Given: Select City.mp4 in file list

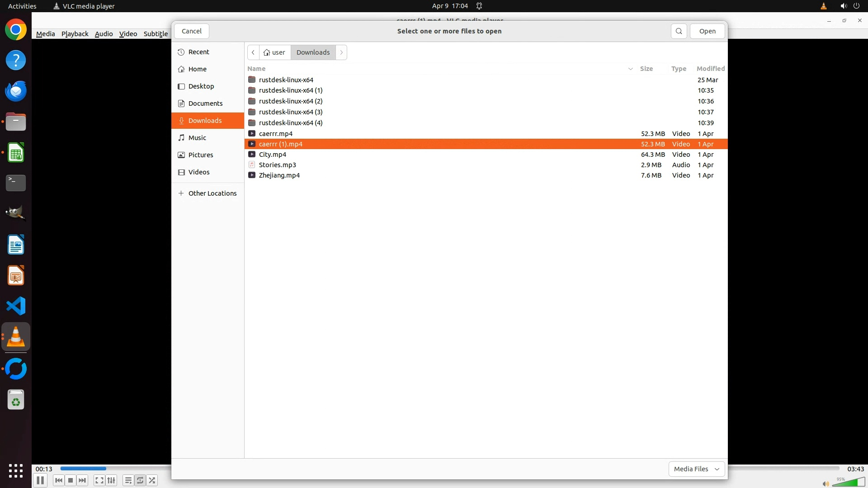Looking at the screenshot, I should (273, 155).
